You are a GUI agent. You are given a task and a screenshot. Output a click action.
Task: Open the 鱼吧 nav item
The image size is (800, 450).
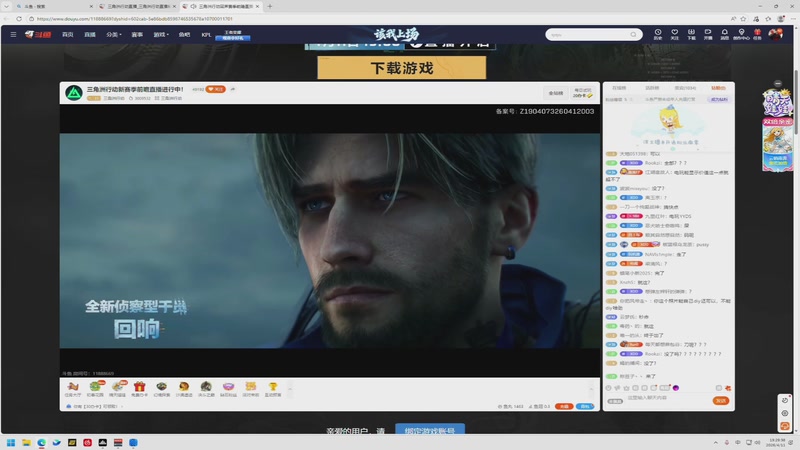184,35
